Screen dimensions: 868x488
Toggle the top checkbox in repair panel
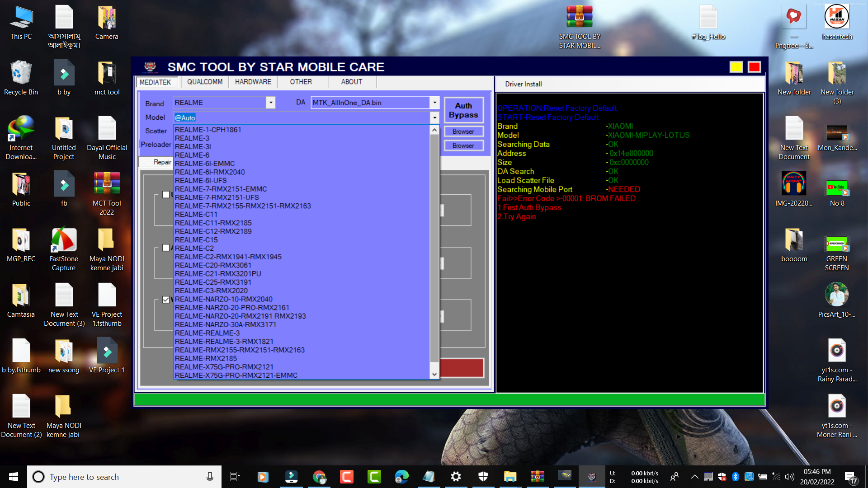coord(166,195)
